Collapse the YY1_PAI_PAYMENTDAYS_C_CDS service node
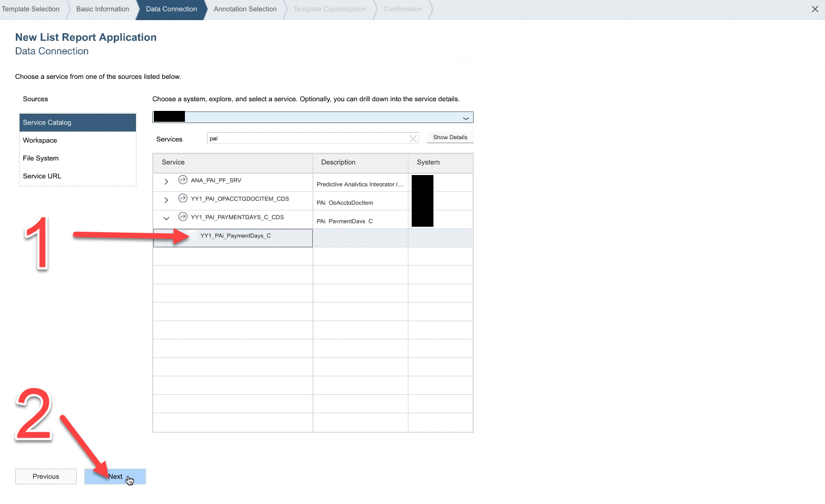Viewport: 825px width, 504px height. [x=166, y=219]
